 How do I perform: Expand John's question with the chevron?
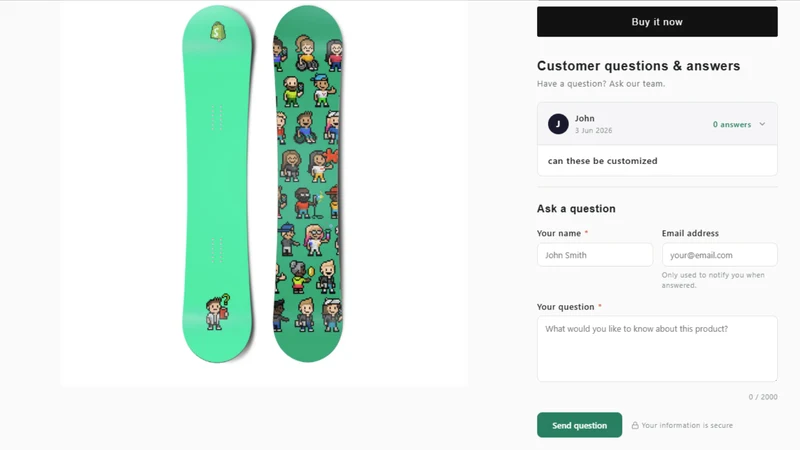click(x=762, y=124)
